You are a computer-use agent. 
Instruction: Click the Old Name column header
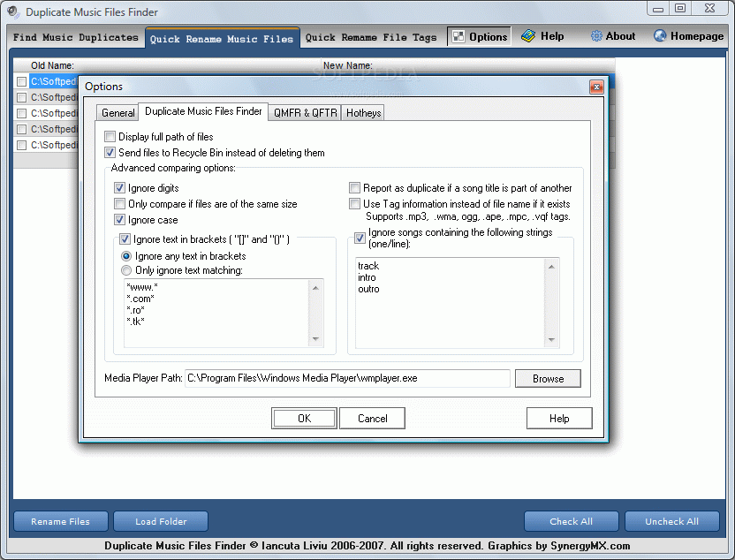coord(52,65)
